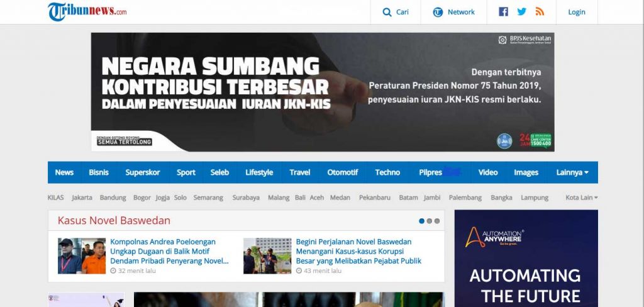Open the Automation Anywhere sidebar ad
The width and height of the screenshot is (644, 307).
pos(526,259)
